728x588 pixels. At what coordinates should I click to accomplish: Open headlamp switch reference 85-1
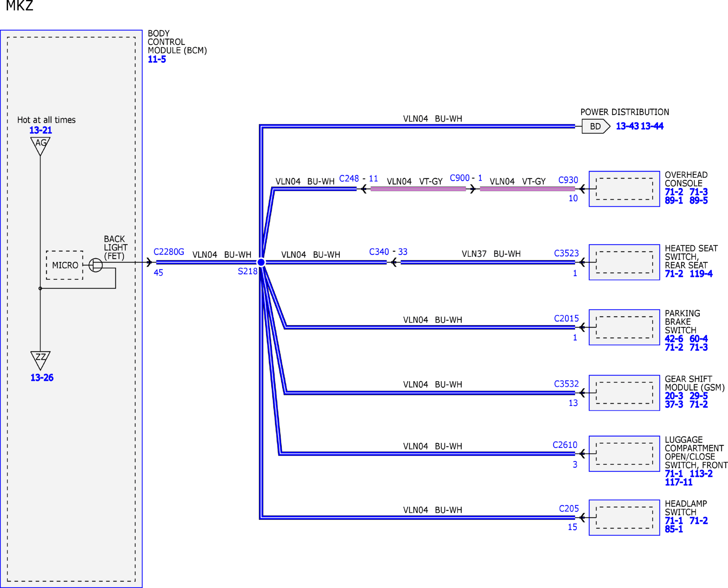[x=674, y=529]
